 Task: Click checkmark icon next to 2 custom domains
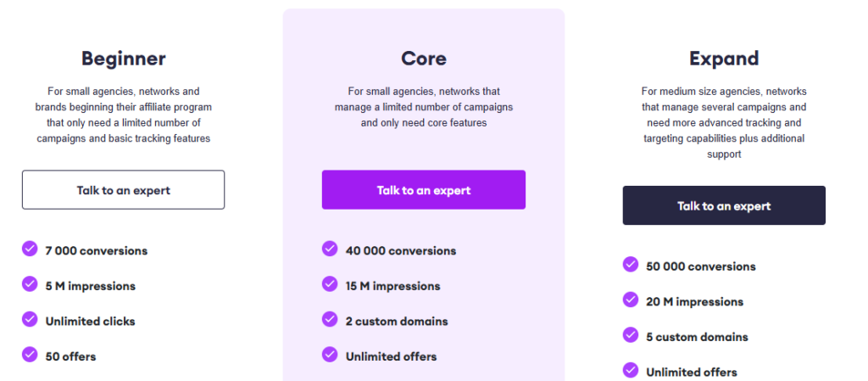pyautogui.click(x=330, y=319)
